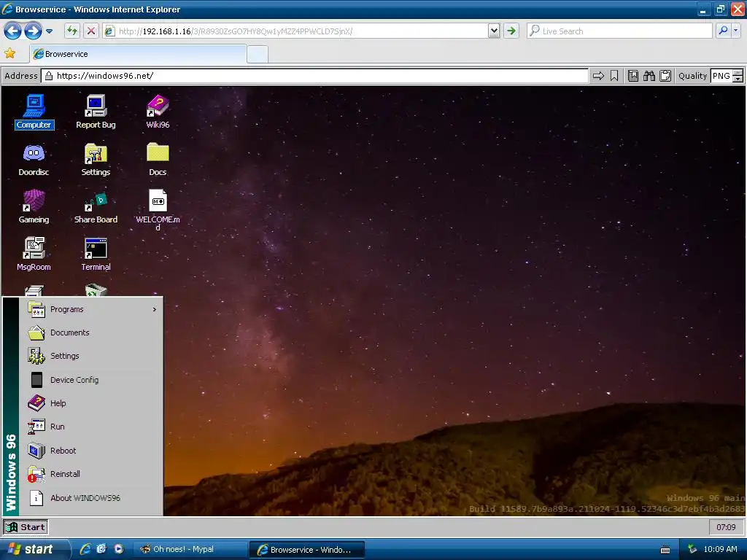747x560 pixels.
Task: Open the Windows XP start button
Action: pos(34,549)
